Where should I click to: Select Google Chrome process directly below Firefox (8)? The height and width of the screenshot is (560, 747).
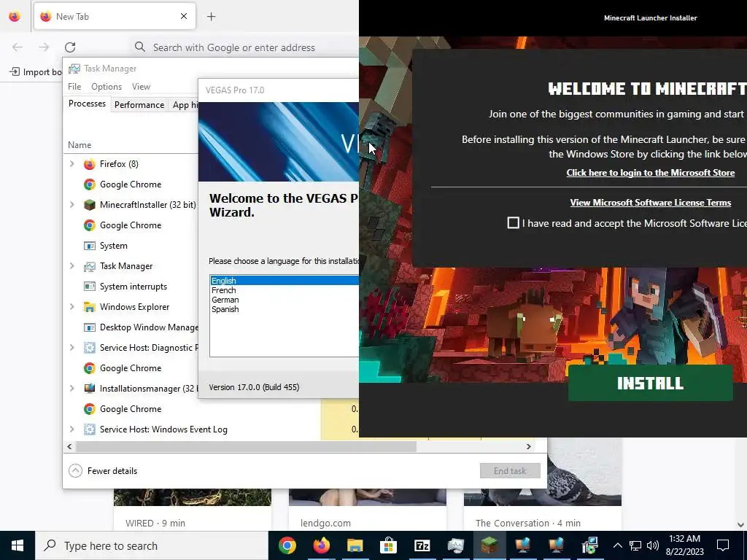[131, 184]
